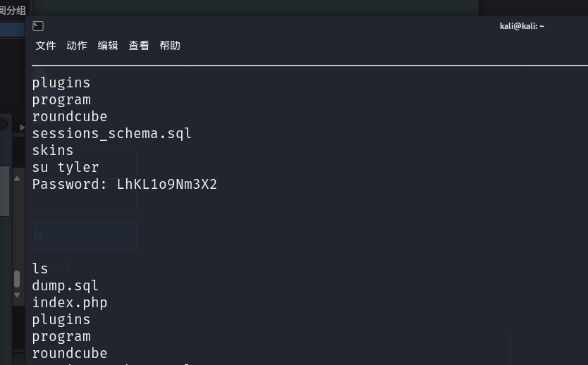Screen dimensions: 588x365
Task: Click the sessions_schema.sql filename
Action: (x=112, y=134)
